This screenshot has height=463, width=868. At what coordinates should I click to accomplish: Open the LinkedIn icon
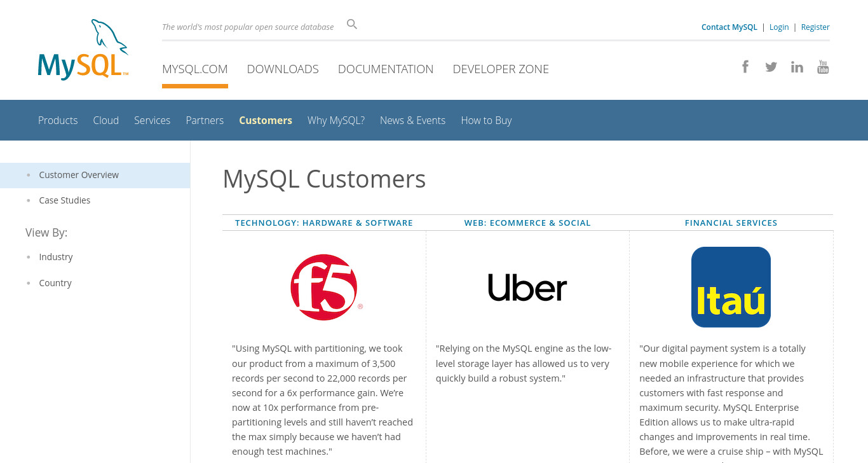(x=797, y=67)
